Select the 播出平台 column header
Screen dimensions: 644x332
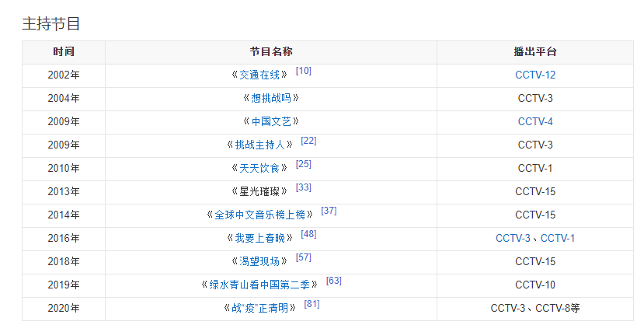[535, 52]
